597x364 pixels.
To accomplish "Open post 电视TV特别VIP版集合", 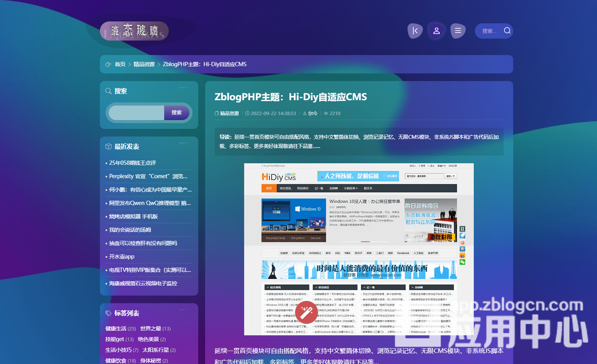I will [x=150, y=270].
